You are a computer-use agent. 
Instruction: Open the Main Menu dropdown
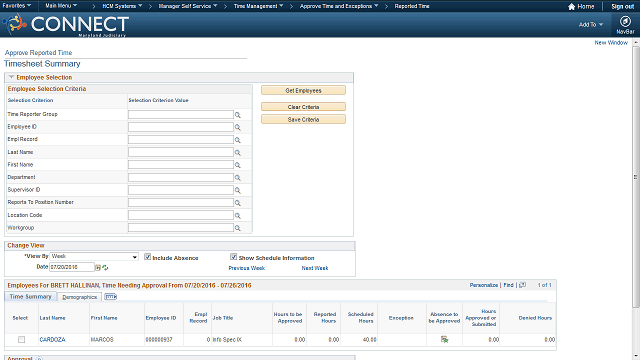(61, 6)
